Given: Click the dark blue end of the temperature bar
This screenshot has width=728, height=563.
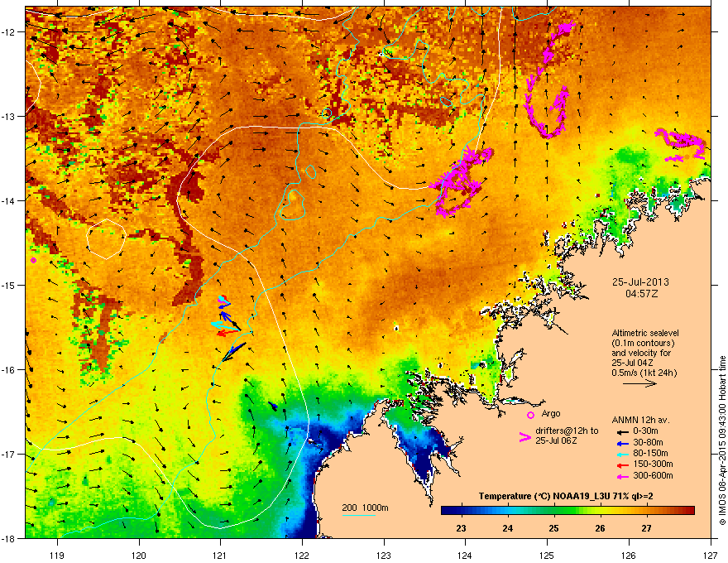Looking at the screenshot, I should coord(448,511).
